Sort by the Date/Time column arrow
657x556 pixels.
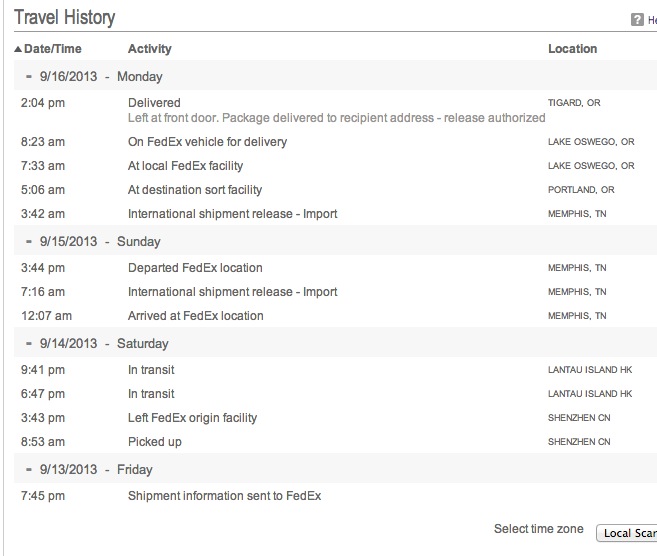pos(18,49)
